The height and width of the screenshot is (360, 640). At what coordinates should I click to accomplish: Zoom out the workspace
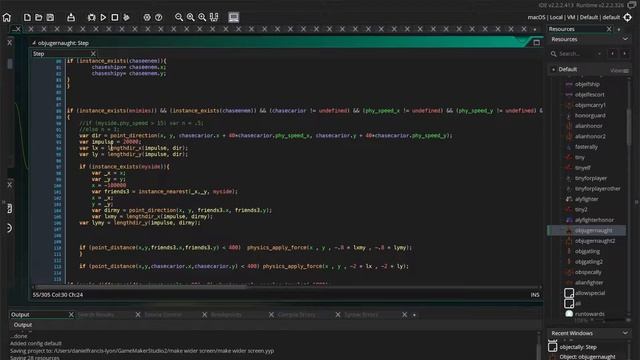tap(179, 17)
